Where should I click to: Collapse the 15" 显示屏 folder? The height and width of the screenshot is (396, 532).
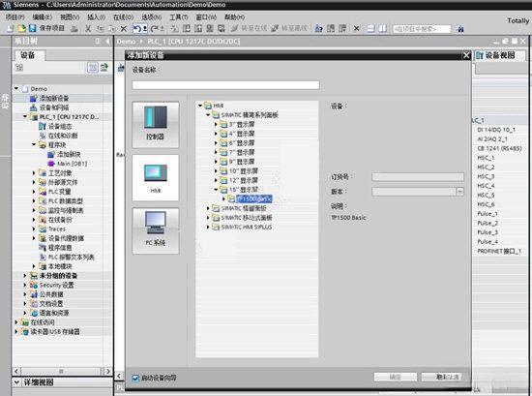216,190
